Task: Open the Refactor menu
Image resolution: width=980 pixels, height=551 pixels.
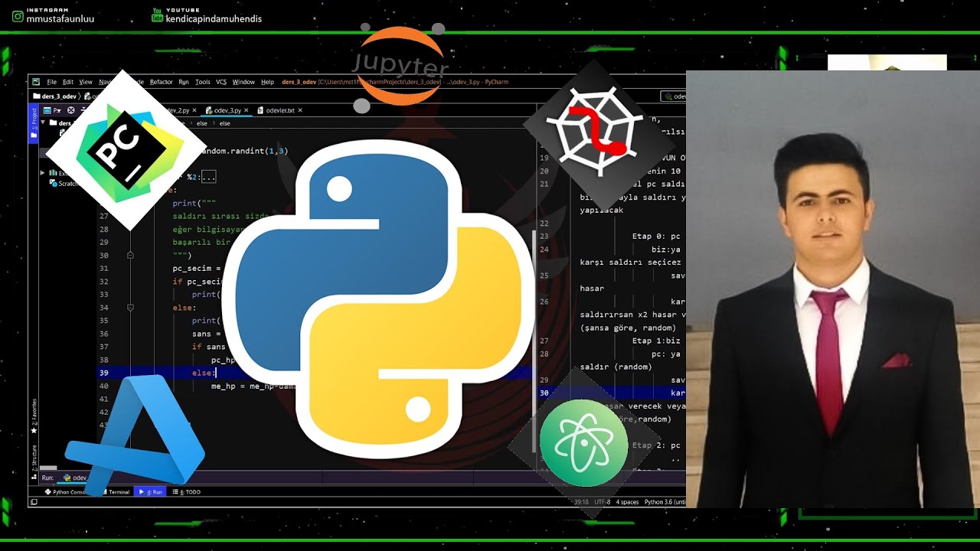Action: [161, 82]
